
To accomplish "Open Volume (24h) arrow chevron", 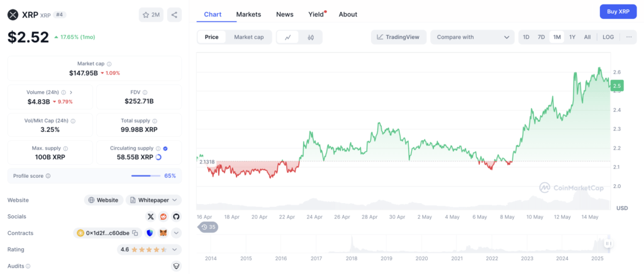I will coord(70,93).
